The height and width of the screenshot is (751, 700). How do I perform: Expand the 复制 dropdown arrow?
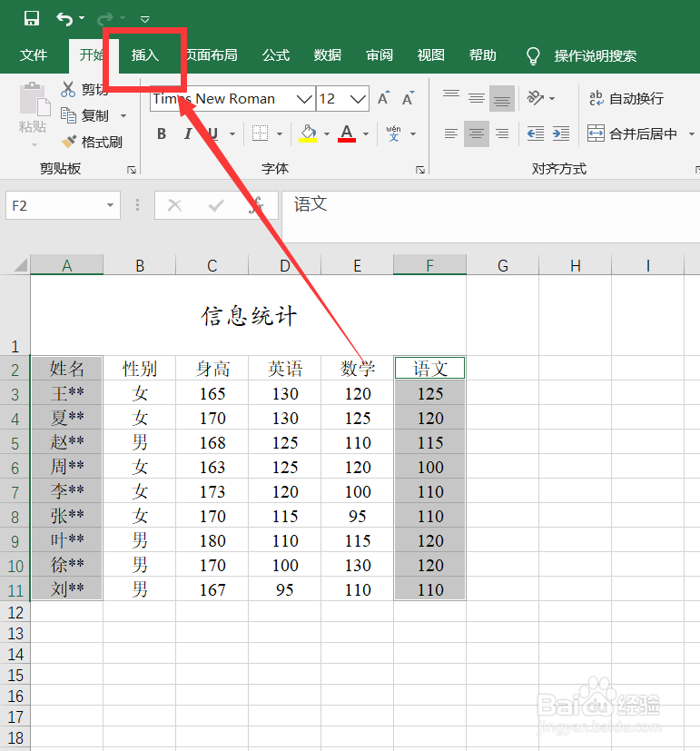[123, 116]
